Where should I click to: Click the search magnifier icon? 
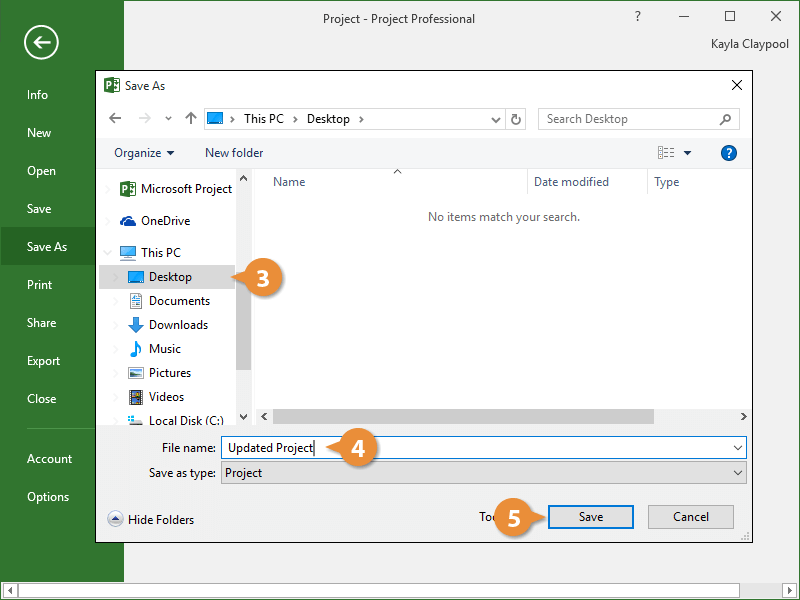(x=725, y=119)
